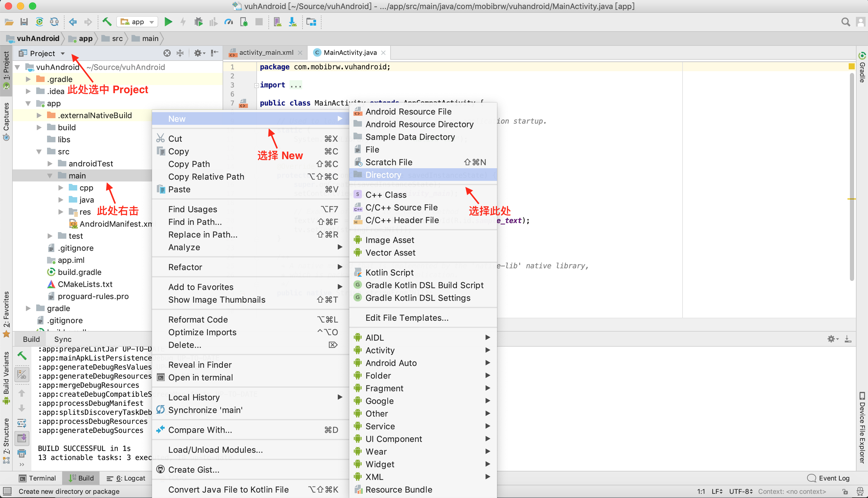Open Build Variants side tool window
The width and height of the screenshot is (868, 498).
click(6, 378)
